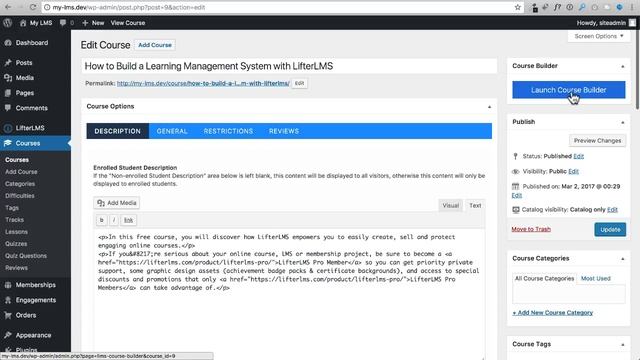Click the permalink Edit button
The image size is (640, 360).
299,83
